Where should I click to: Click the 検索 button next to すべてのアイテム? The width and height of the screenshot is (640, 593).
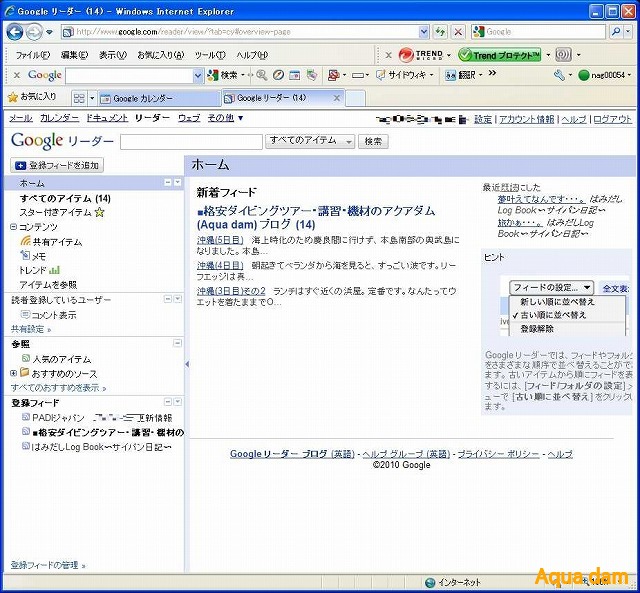point(373,141)
